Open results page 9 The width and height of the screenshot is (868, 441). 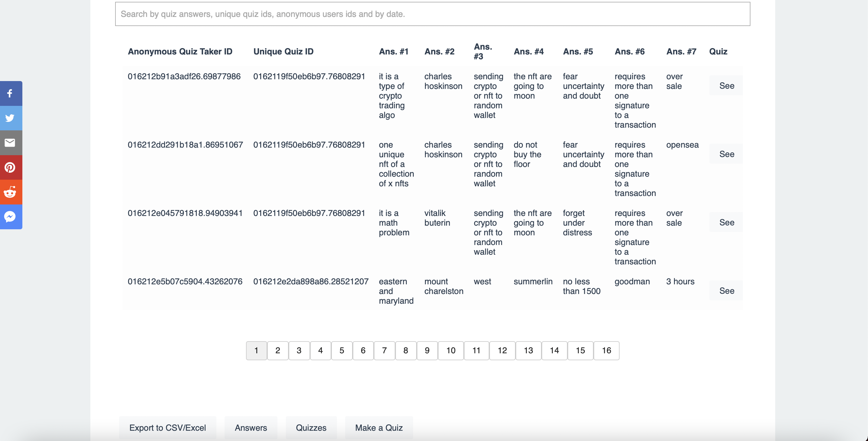(427, 350)
